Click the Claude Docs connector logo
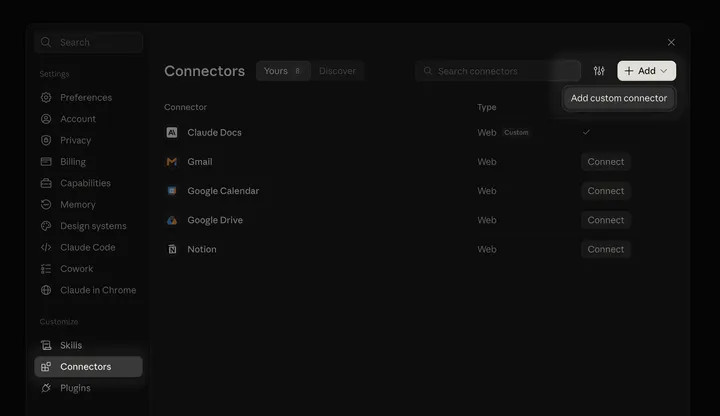 tap(172, 132)
